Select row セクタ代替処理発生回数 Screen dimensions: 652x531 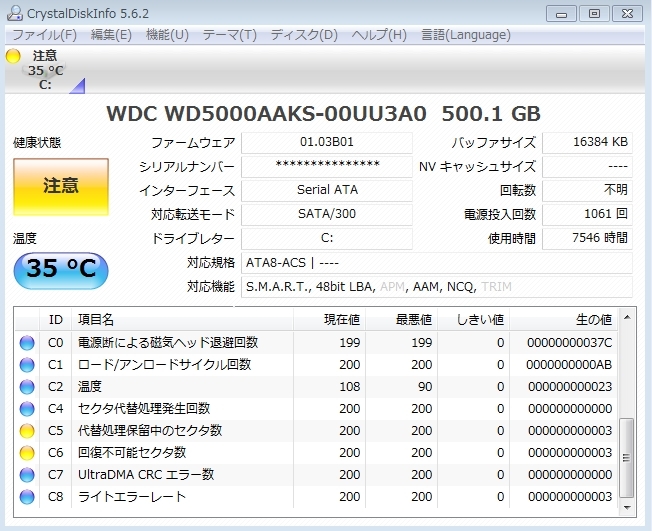316,409
